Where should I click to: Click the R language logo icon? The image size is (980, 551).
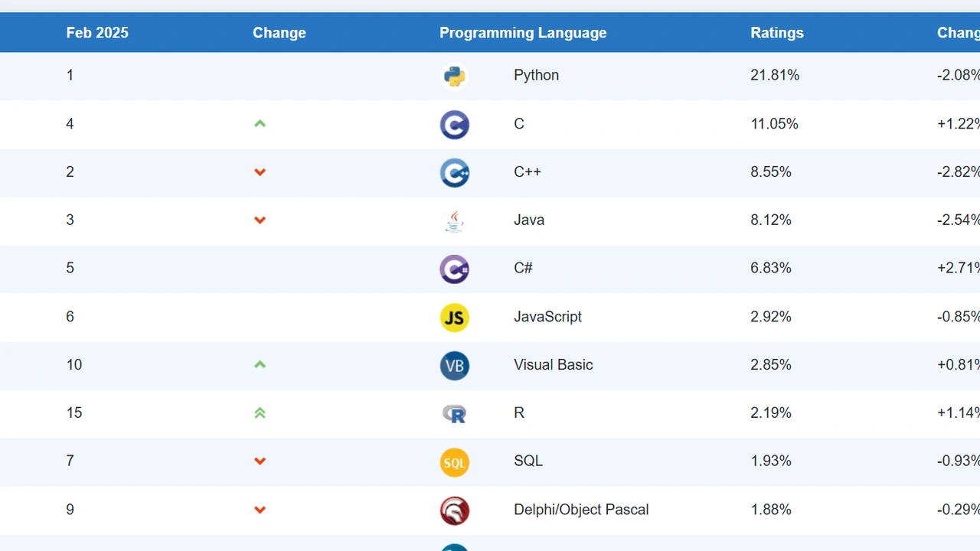[x=454, y=414]
